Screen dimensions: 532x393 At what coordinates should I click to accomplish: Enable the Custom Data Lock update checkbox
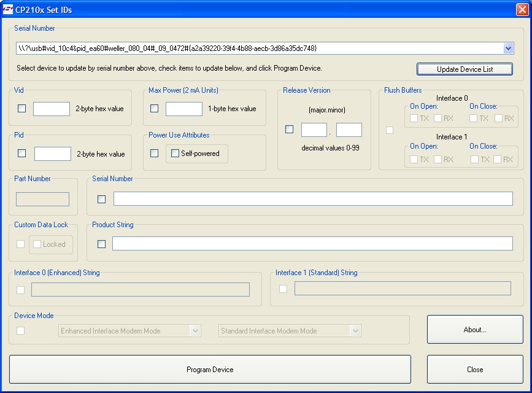click(21, 244)
